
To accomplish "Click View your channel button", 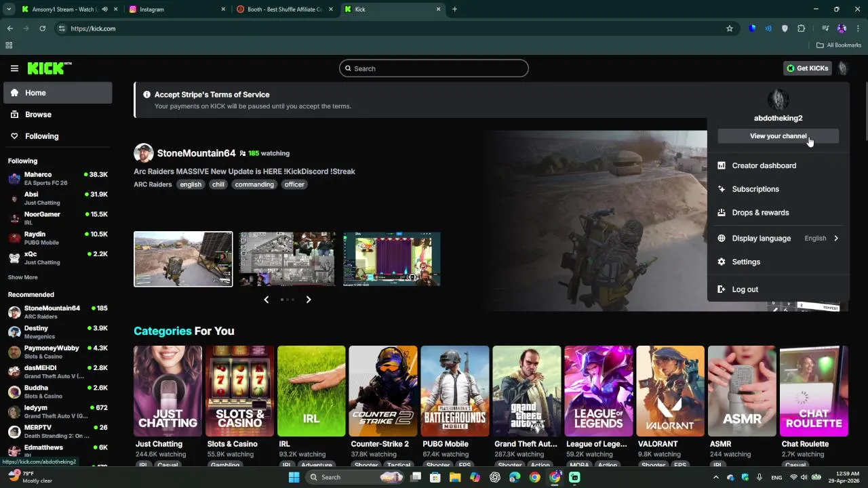I will click(778, 136).
